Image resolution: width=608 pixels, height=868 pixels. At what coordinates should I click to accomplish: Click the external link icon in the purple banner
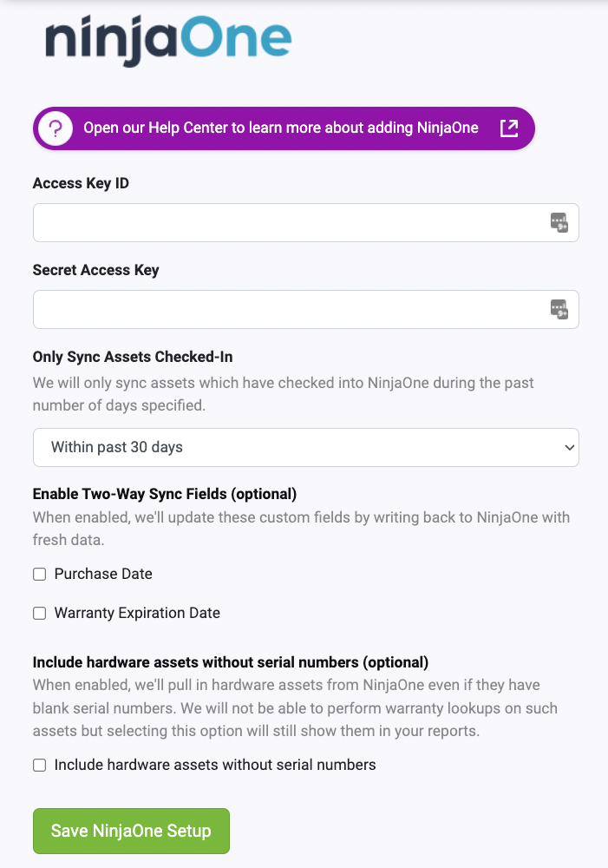[509, 128]
